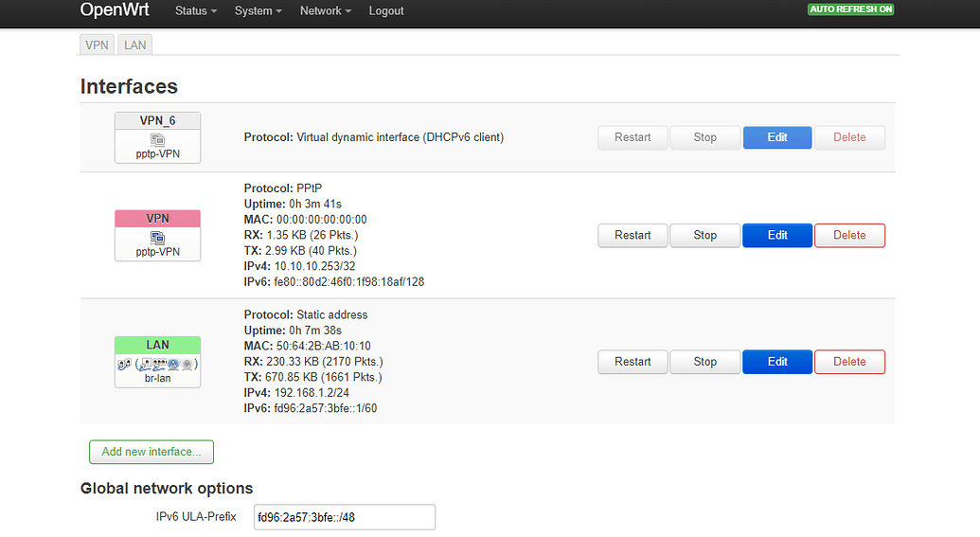Focus the IPv6 ULA-Prefix field
980x537 pixels.
[x=344, y=517]
